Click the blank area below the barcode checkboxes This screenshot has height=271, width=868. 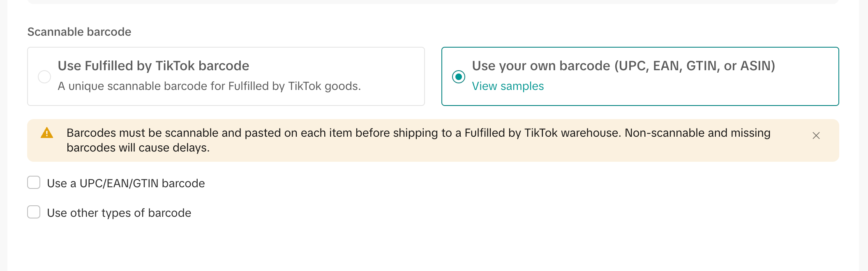411,246
